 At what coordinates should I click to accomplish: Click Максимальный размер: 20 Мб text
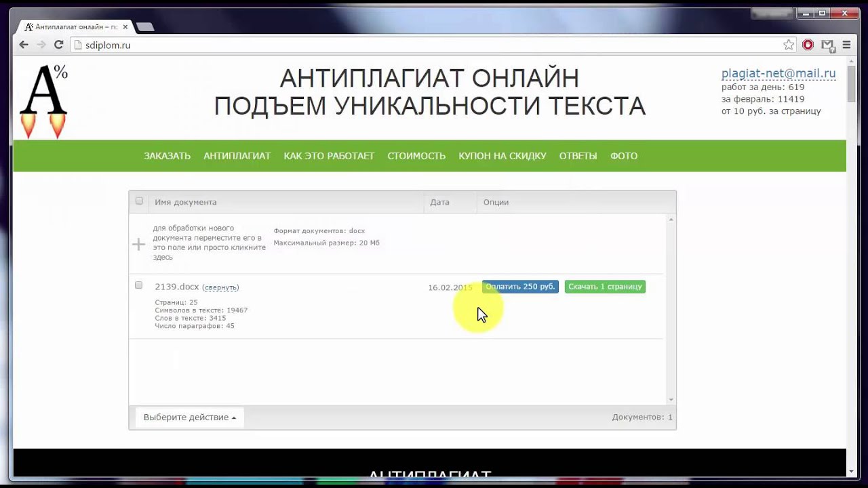(327, 243)
